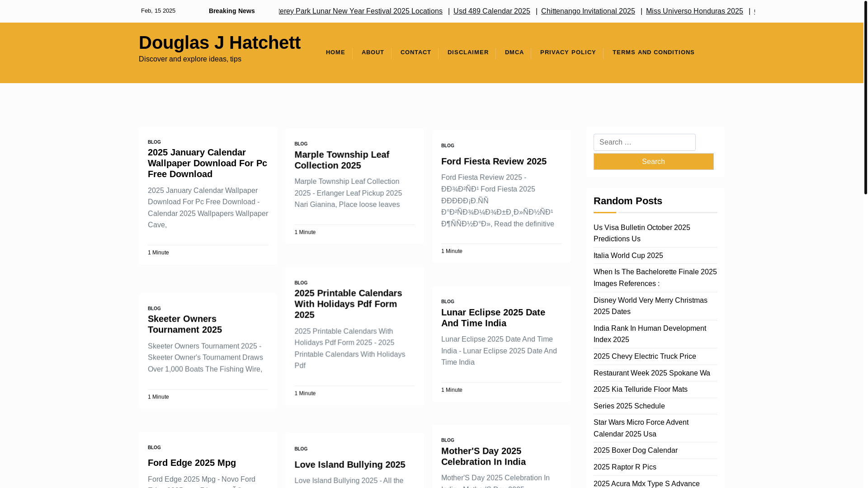
Task: Open Mother'S Day 2025 Celebration In India post
Action: (x=483, y=456)
